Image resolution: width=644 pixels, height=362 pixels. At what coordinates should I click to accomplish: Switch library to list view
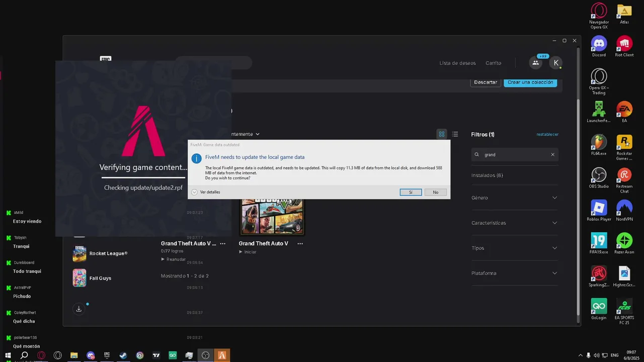[x=455, y=134]
